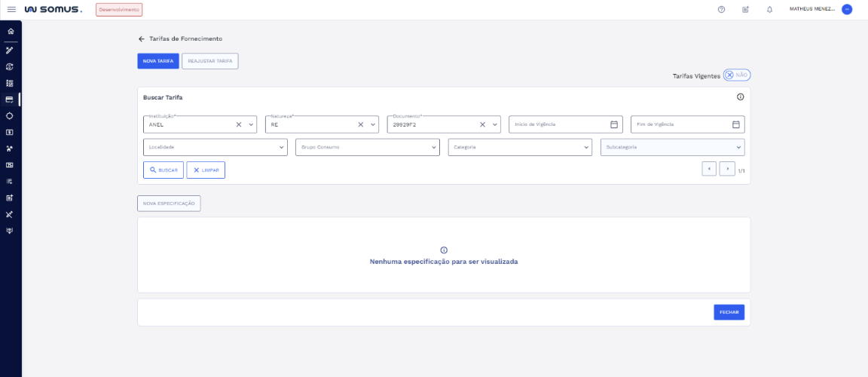Open calendar for Fim de Vigência
Image resolution: width=868 pixels, height=377 pixels.
click(735, 124)
